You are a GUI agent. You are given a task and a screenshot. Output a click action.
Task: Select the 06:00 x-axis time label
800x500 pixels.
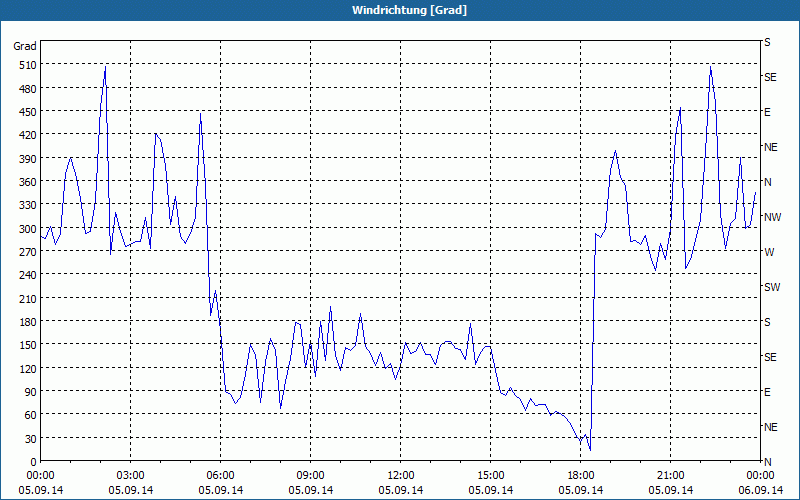220,476
